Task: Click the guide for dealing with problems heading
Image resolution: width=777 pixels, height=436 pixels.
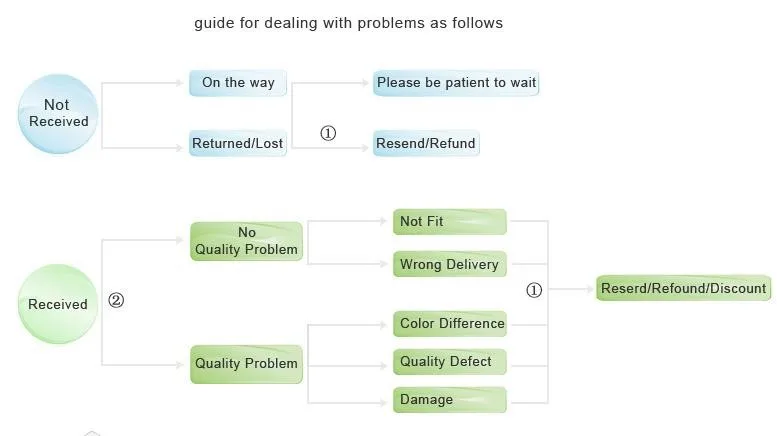Action: [x=348, y=23]
